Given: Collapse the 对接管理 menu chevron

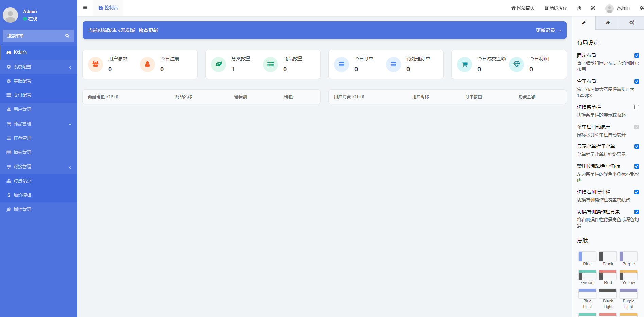Looking at the screenshot, I should 70,167.
